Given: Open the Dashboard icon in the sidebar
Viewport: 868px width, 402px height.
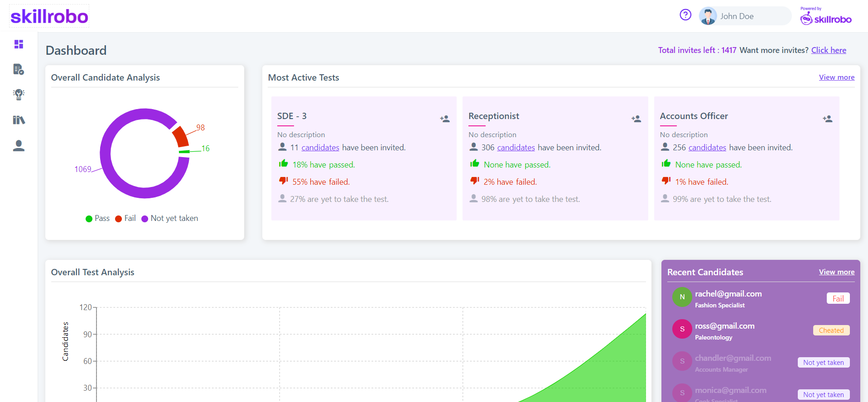Looking at the screenshot, I should pyautogui.click(x=19, y=44).
